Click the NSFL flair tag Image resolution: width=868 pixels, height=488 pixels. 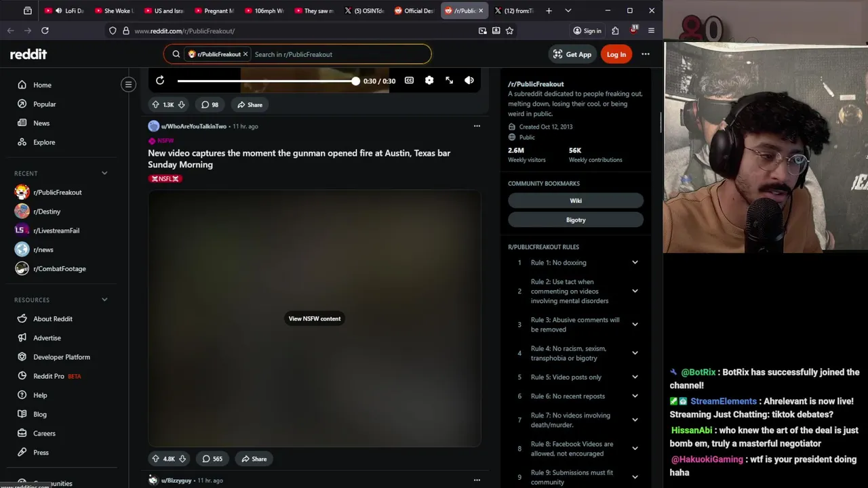coord(165,179)
